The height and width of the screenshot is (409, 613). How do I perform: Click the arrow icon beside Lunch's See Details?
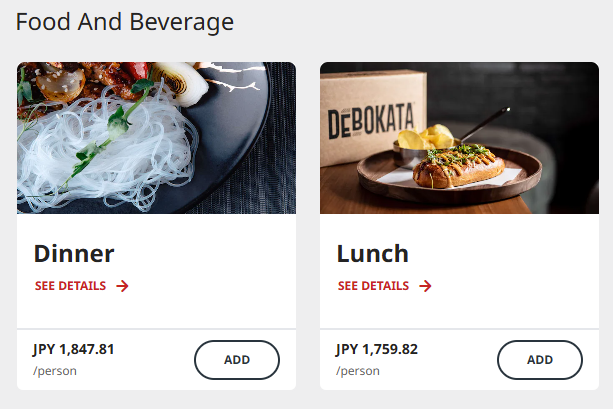(x=426, y=286)
